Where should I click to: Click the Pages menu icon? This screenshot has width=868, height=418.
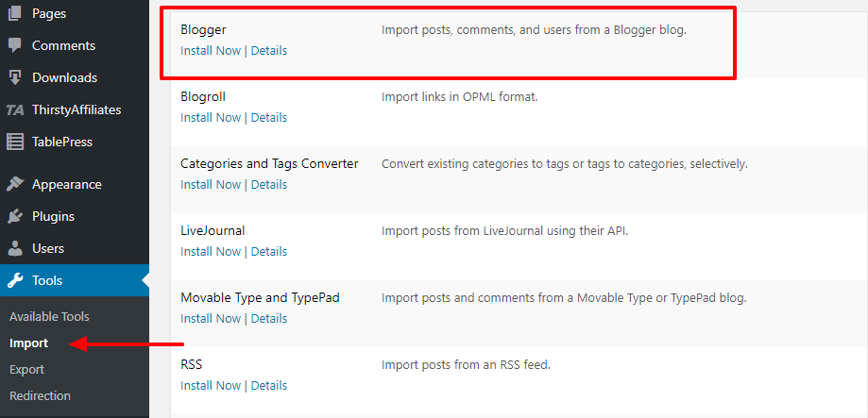click(x=15, y=13)
